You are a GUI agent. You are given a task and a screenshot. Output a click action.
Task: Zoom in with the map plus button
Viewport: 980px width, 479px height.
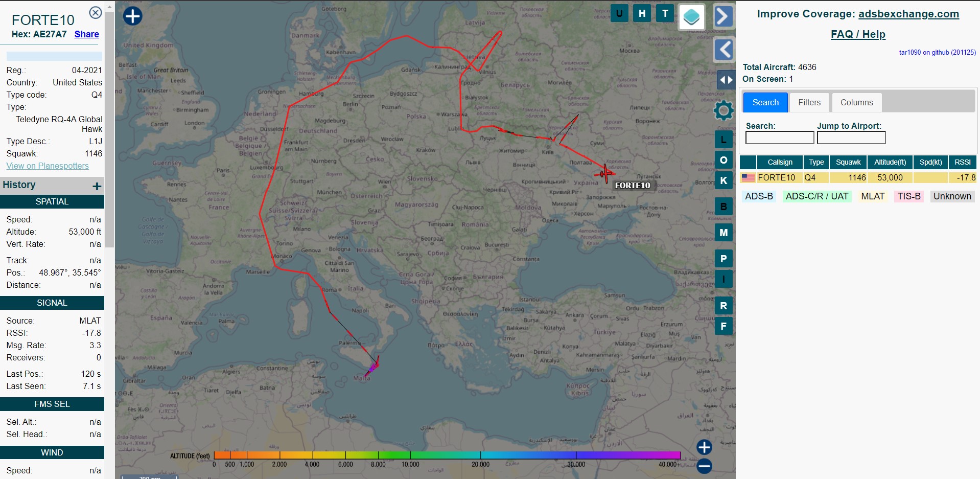[704, 447]
